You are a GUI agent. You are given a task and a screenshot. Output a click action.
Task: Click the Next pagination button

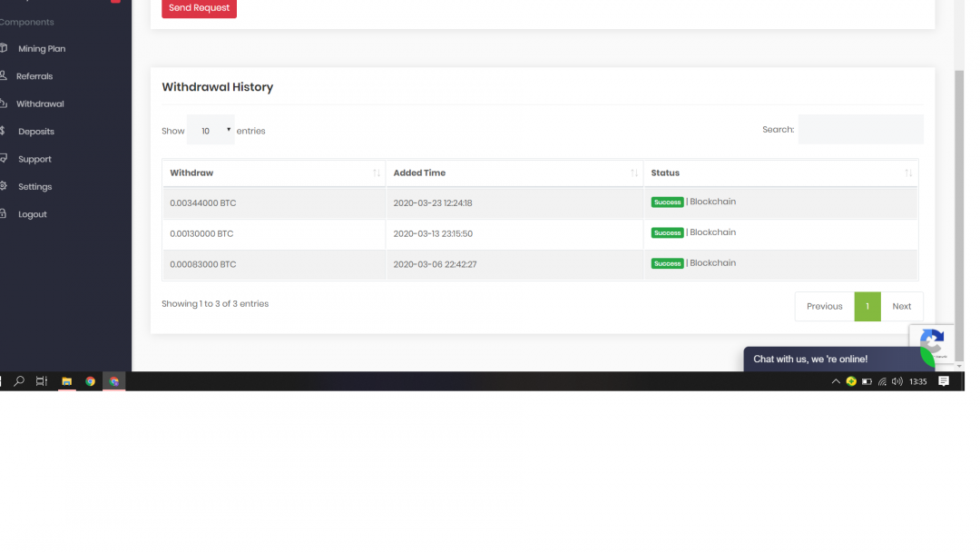click(901, 306)
